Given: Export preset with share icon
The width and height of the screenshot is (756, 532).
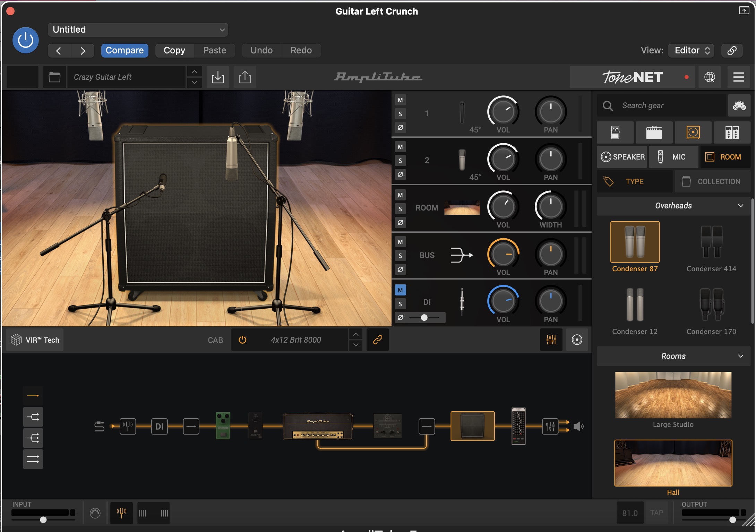Looking at the screenshot, I should coord(245,77).
